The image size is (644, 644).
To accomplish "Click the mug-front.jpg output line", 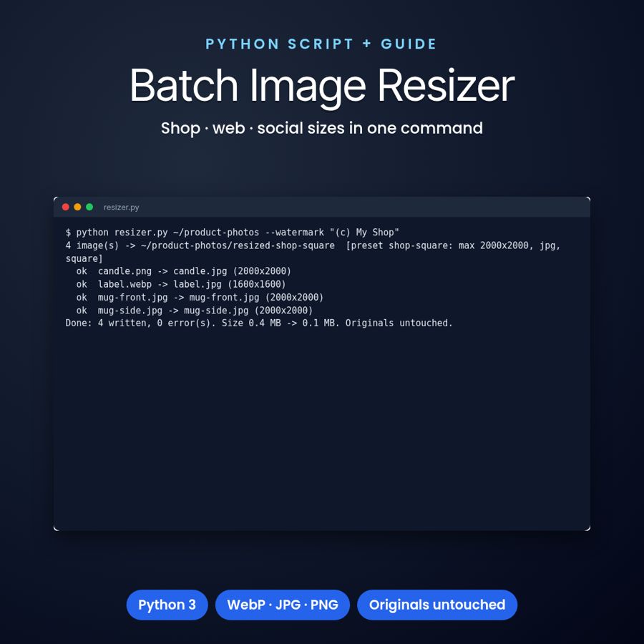I will 200,298.
